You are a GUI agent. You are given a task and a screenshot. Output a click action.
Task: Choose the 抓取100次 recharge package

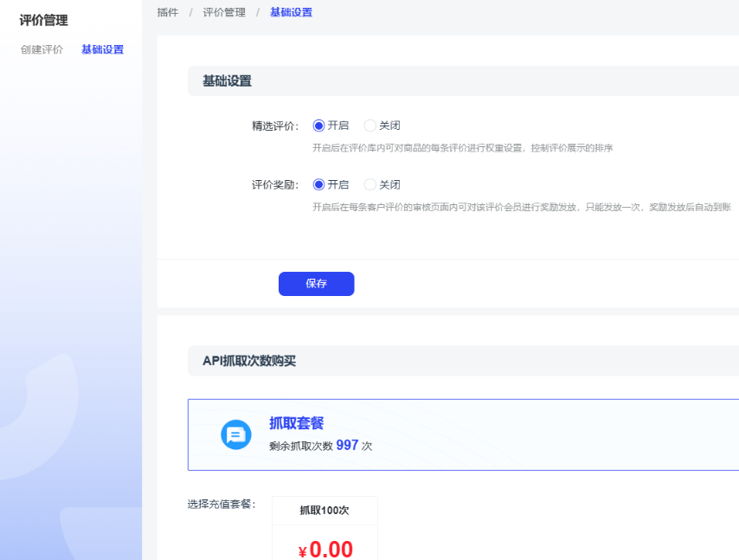pyautogui.click(x=324, y=511)
